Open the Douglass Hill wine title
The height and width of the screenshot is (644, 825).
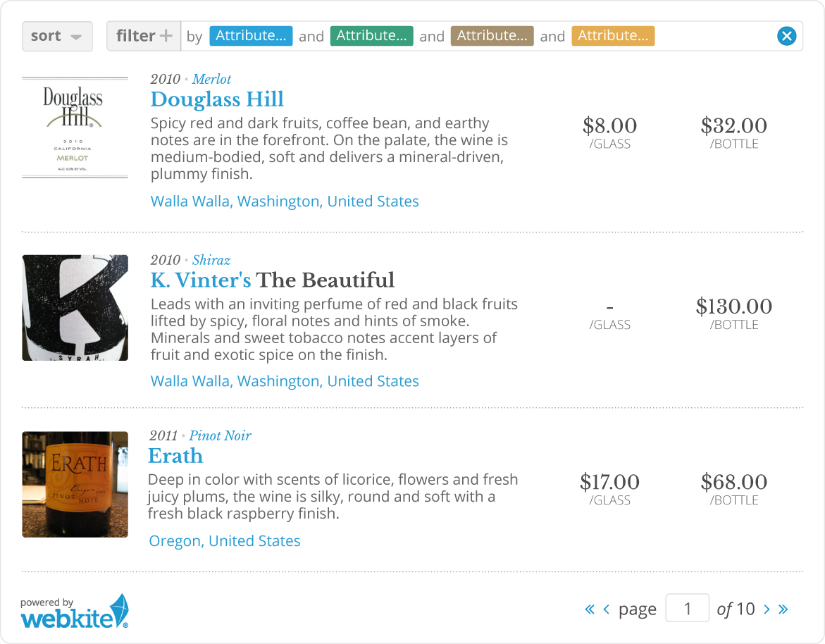pyautogui.click(x=217, y=99)
